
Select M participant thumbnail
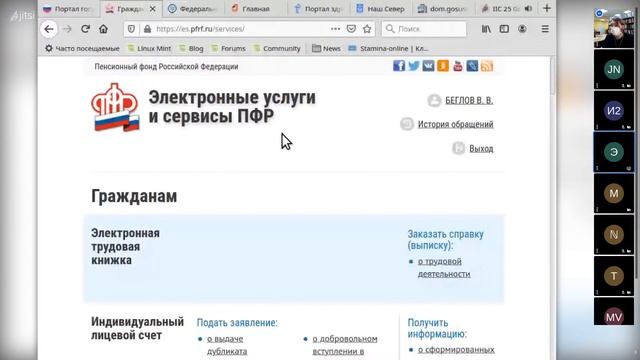(614, 193)
